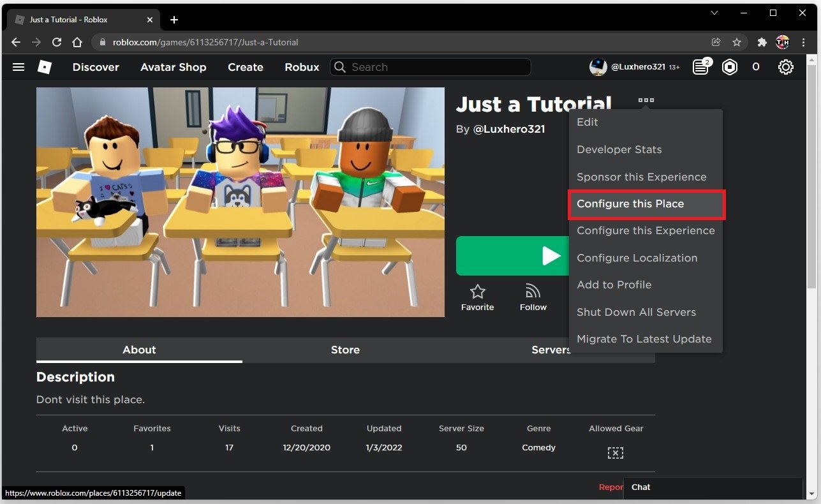Go to Avatar Shop in navigation
The width and height of the screenshot is (821, 504).
(x=174, y=67)
